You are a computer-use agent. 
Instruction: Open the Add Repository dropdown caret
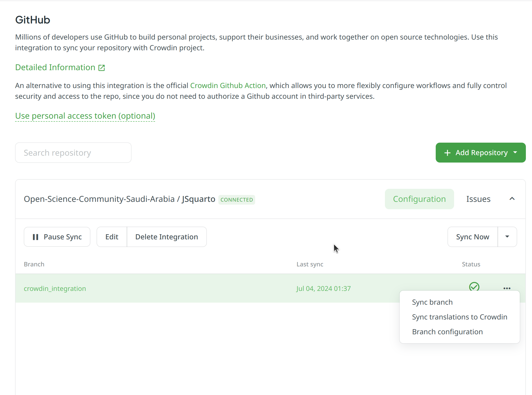pos(515,152)
